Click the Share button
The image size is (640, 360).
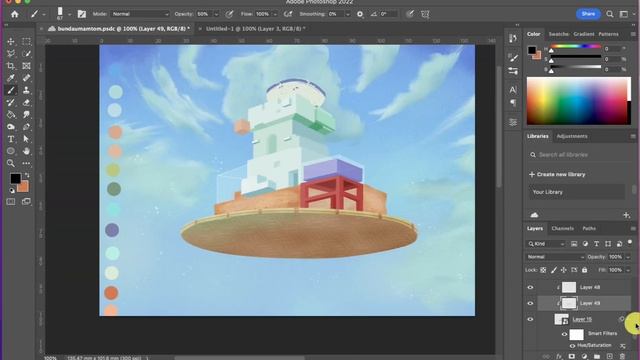coord(588,14)
